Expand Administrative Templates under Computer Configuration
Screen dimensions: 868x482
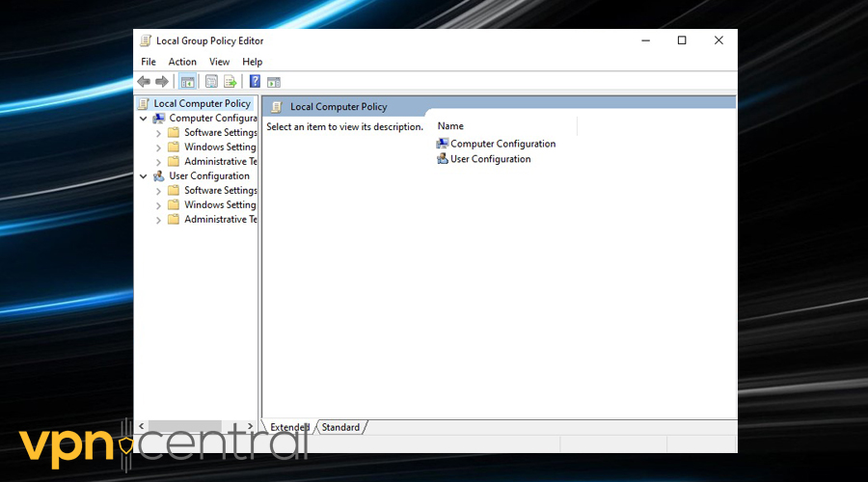[158, 162]
